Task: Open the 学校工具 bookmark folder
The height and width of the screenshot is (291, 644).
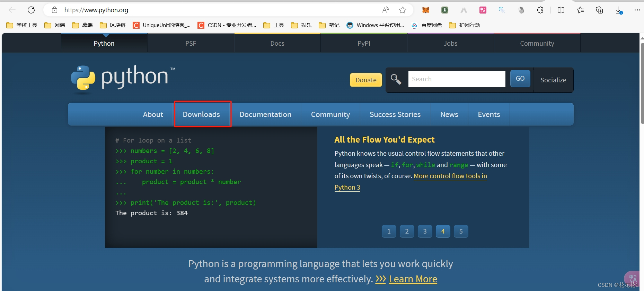Action: click(22, 25)
